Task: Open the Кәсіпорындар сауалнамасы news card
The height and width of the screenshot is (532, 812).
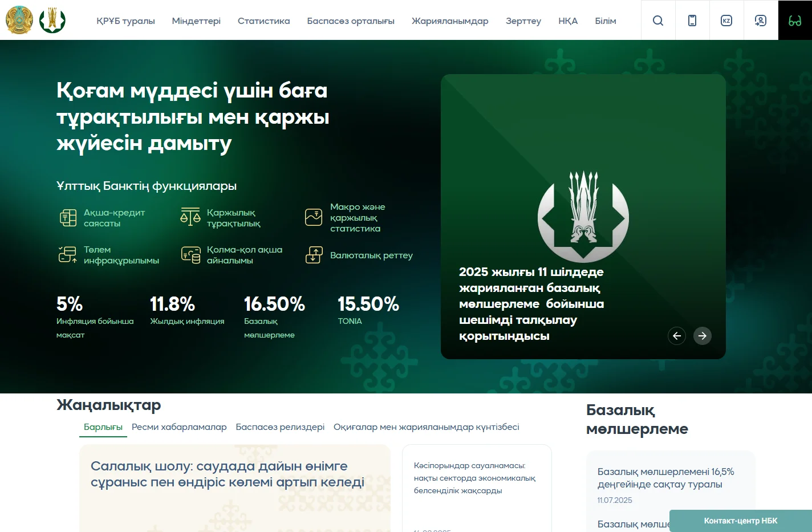Action: (474, 478)
